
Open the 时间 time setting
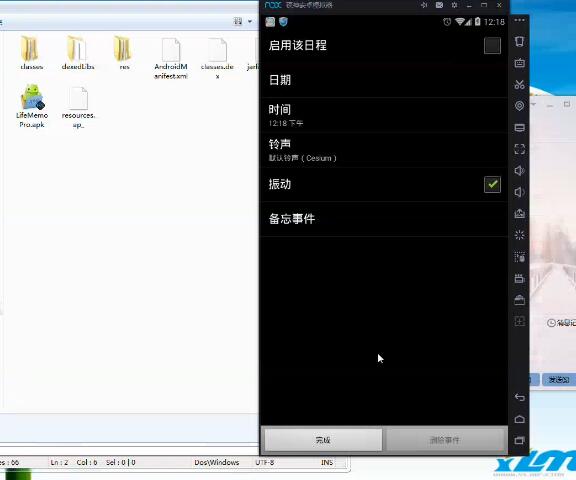click(384, 115)
